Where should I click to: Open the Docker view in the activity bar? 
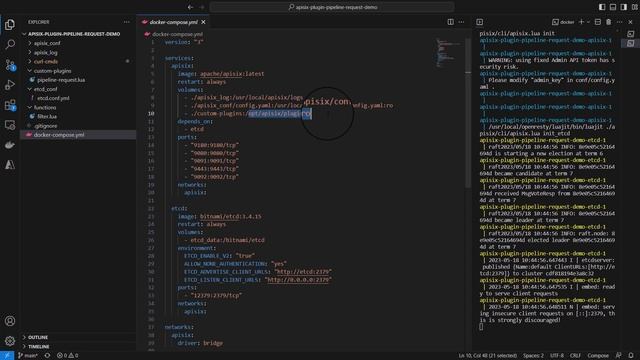(10, 145)
